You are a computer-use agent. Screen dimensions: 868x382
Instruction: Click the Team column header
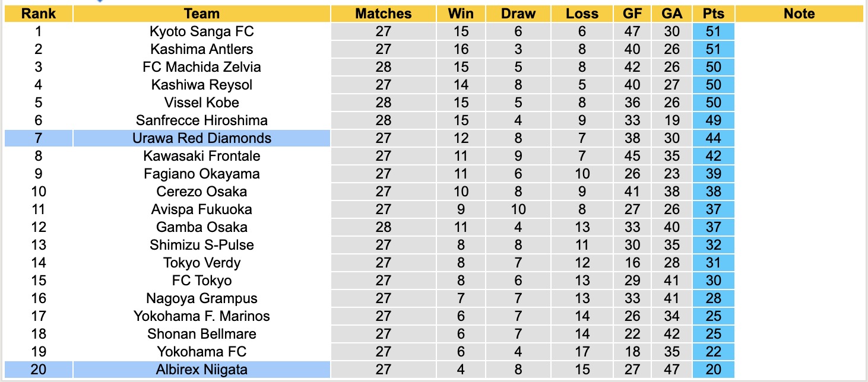pyautogui.click(x=202, y=14)
